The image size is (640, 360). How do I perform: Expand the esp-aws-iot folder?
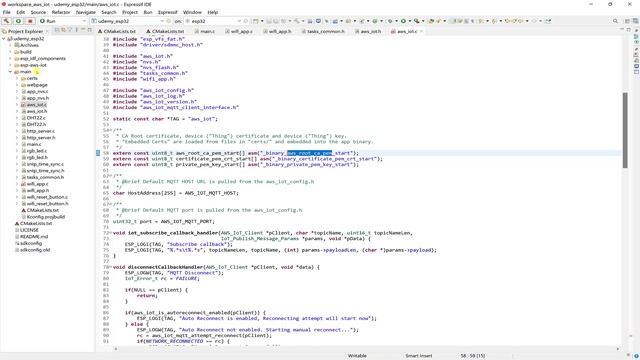(x=10, y=65)
